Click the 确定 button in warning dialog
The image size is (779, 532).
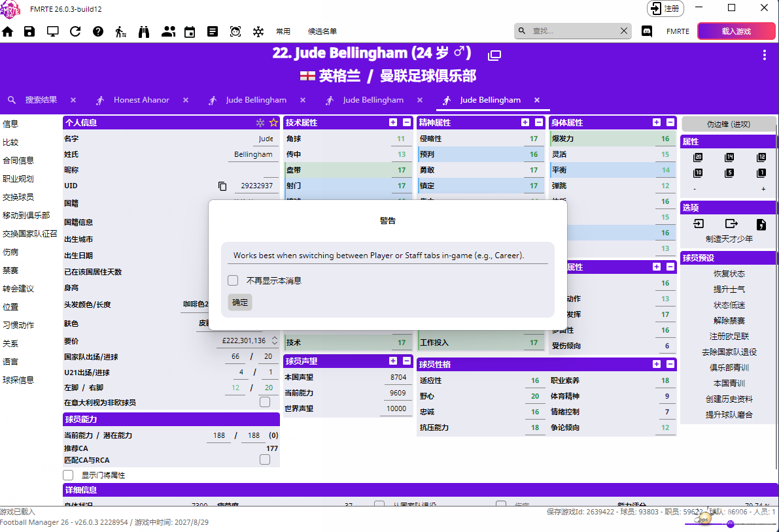coord(240,302)
